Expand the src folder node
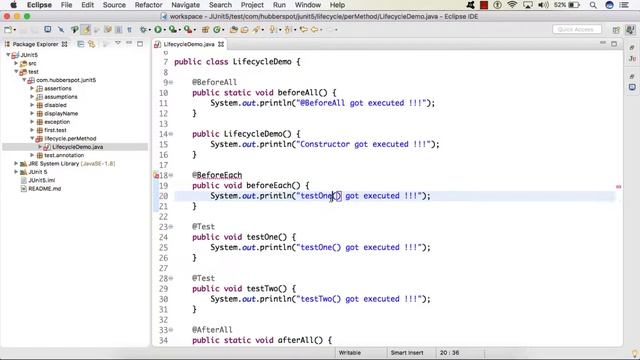The height and width of the screenshot is (360, 640). [16, 63]
